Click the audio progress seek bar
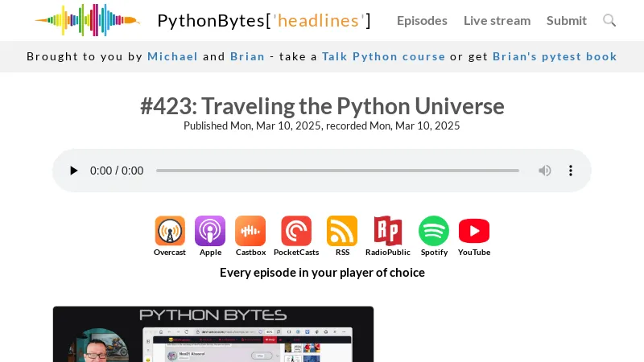The width and height of the screenshot is (644, 362). [x=337, y=171]
